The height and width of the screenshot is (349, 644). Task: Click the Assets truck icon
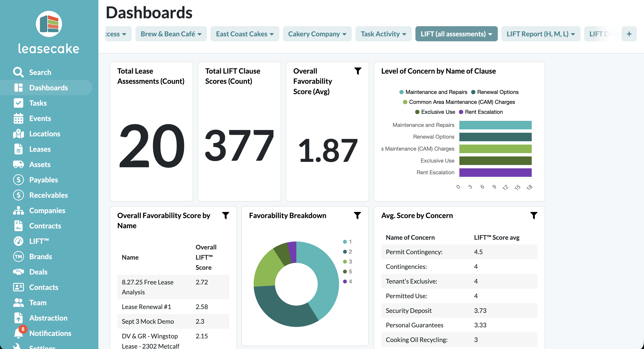[18, 164]
